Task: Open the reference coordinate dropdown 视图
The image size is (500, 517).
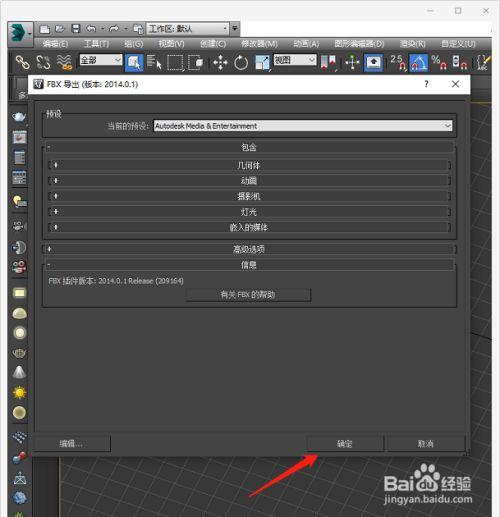Action: 295,60
